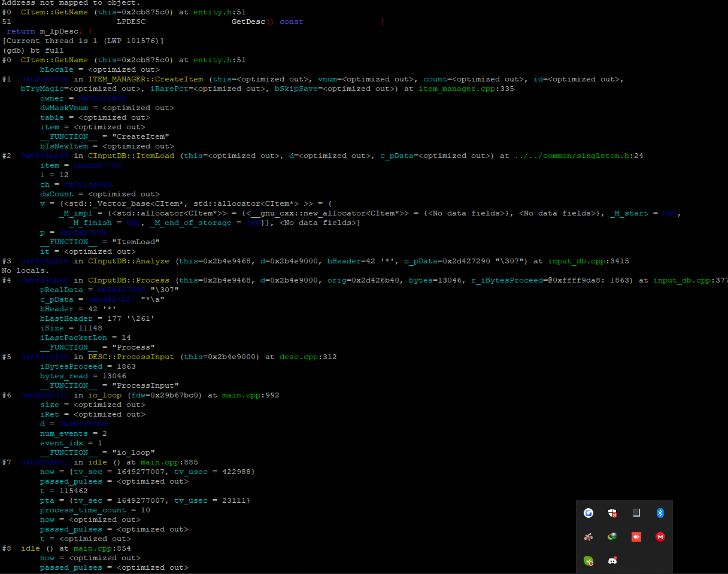Image resolution: width=728 pixels, height=574 pixels.
Task: Click the "return m_lpDesc; }" source line
Action: tap(50, 31)
